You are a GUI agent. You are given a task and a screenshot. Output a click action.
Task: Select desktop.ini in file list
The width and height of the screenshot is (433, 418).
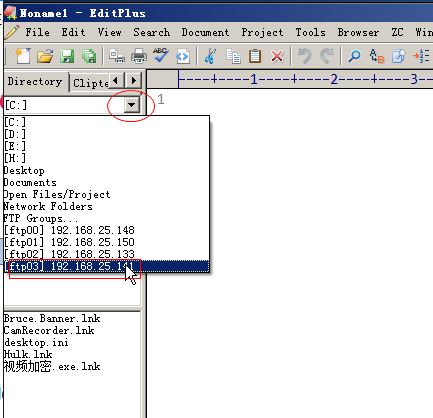(x=37, y=342)
